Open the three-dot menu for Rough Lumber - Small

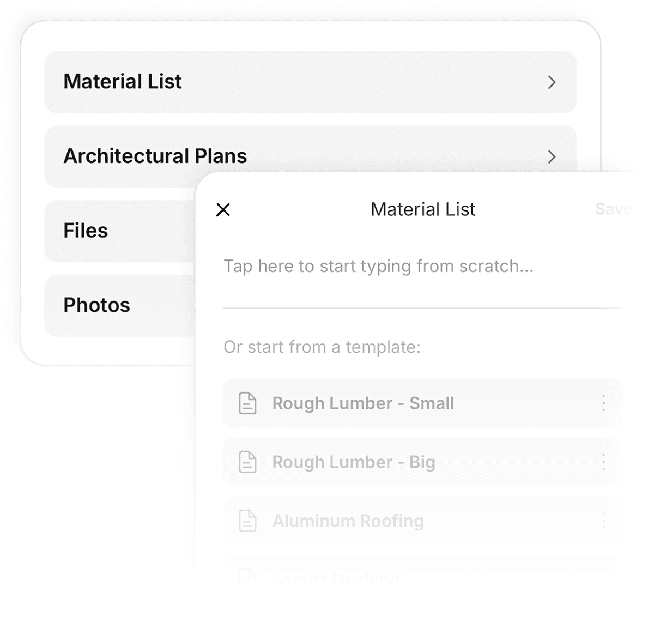(x=603, y=403)
